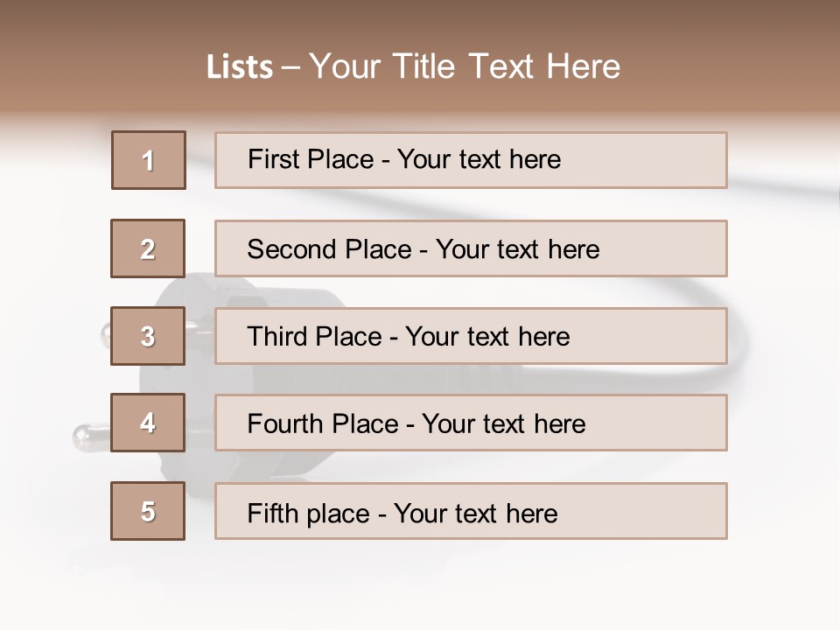
Task: Click the upper metal prong of the plug
Action: (108, 333)
